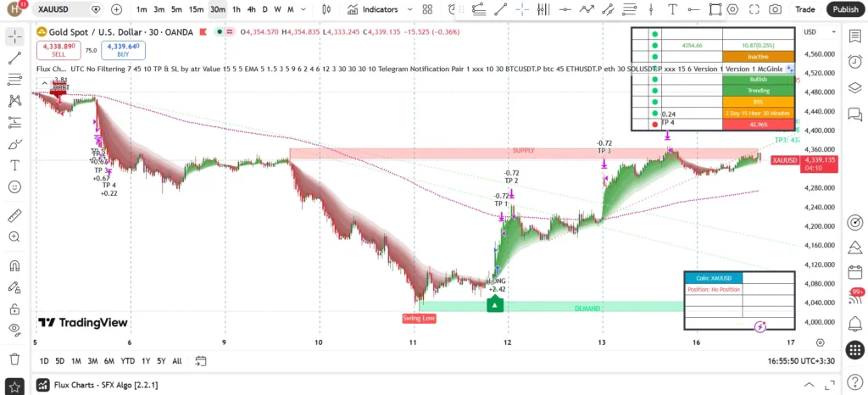Screen dimensions: 868x395
Task: Open the chart patterns tool group
Action: click(15, 101)
